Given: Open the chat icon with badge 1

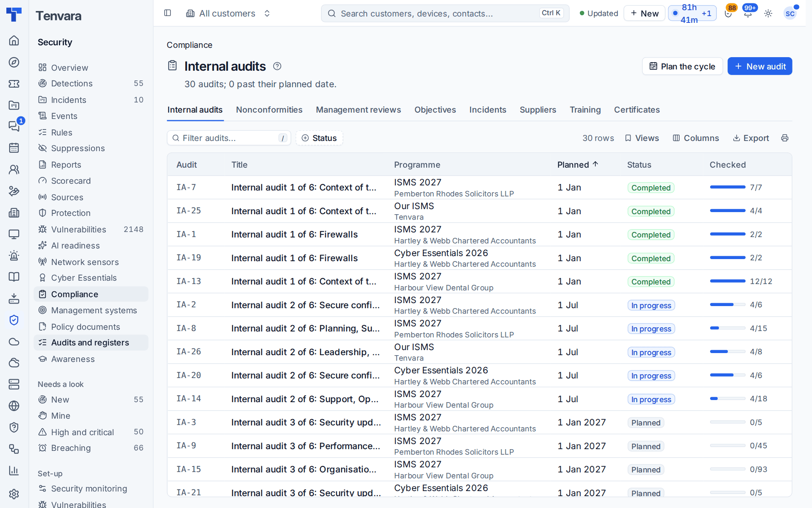Looking at the screenshot, I should coord(14,126).
